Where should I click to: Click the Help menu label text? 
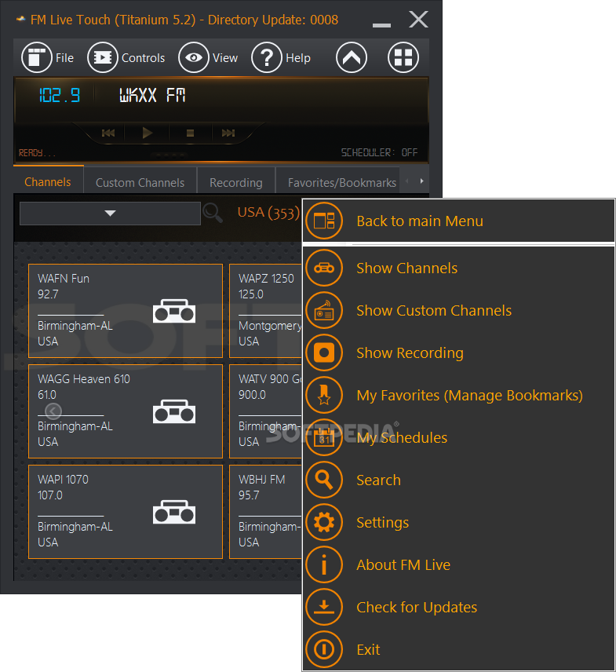click(x=298, y=58)
